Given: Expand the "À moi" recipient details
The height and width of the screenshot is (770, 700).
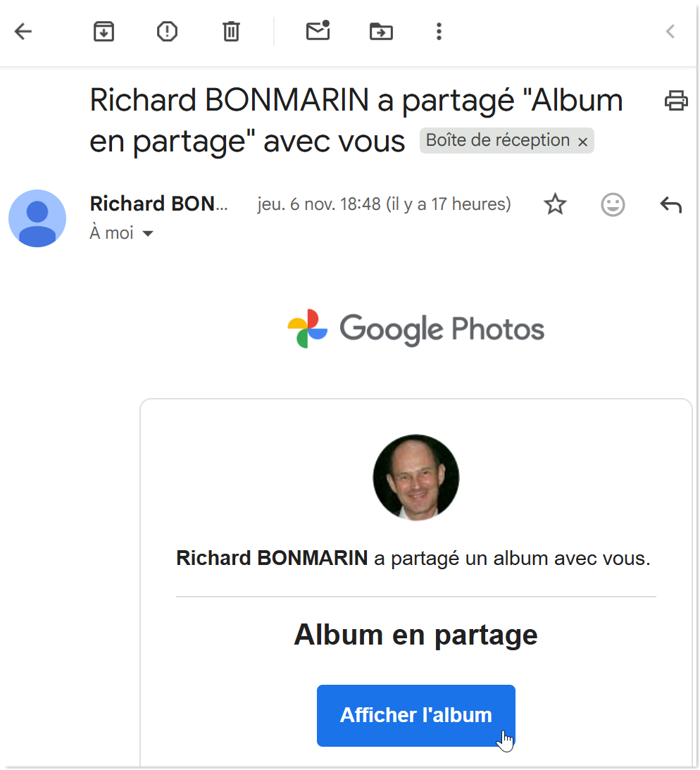Looking at the screenshot, I should (148, 233).
